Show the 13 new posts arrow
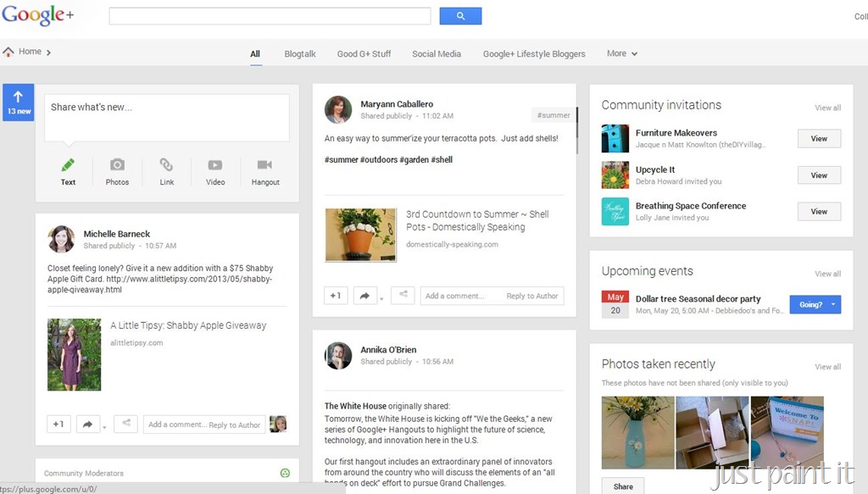 pyautogui.click(x=19, y=103)
